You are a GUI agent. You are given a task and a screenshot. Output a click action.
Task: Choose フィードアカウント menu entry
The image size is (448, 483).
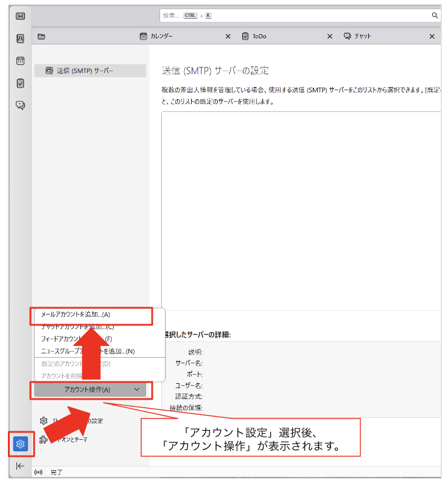[100, 339]
